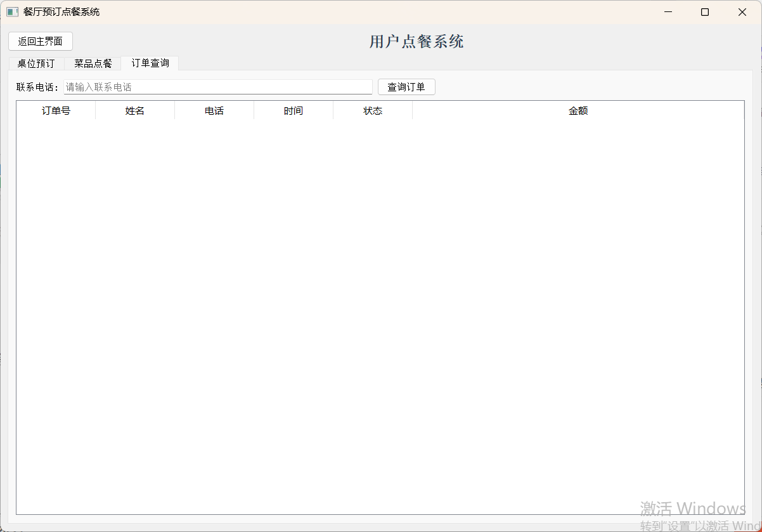The height and width of the screenshot is (532, 762).
Task: Click the 状态 column header
Action: [372, 110]
